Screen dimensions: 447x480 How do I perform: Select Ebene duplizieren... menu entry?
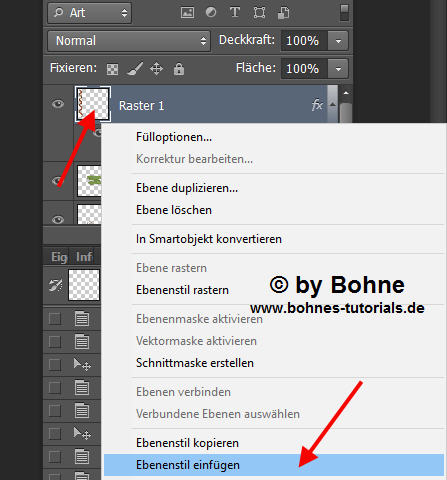point(187,188)
